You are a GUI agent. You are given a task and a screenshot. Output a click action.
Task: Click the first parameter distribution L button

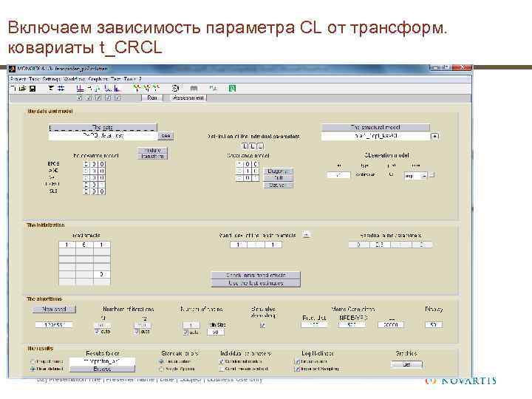245,146
